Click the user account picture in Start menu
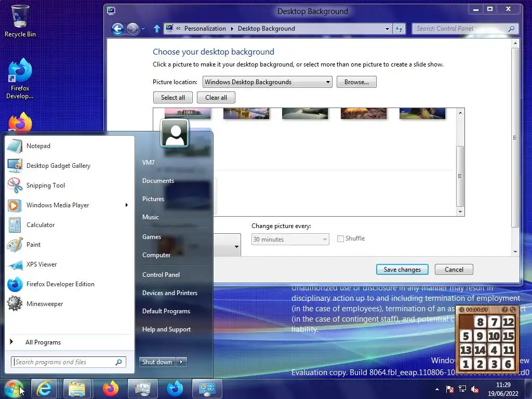Image resolution: width=532 pixels, height=399 pixels. pyautogui.click(x=175, y=134)
